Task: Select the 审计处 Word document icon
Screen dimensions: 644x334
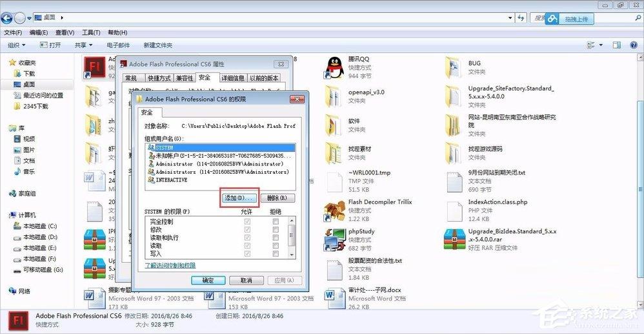Action: tap(335, 298)
